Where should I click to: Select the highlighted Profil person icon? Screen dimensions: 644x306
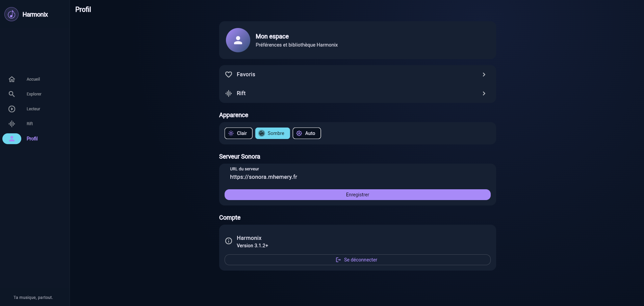pyautogui.click(x=12, y=139)
